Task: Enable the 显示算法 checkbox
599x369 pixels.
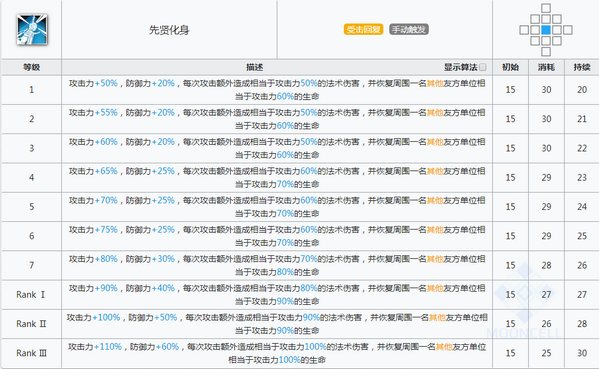Action: point(483,67)
